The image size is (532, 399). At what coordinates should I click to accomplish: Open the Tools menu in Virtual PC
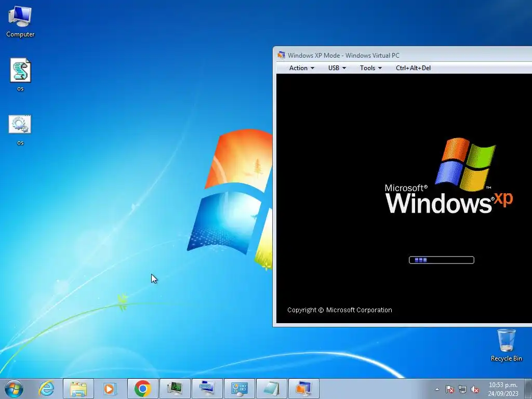(370, 68)
